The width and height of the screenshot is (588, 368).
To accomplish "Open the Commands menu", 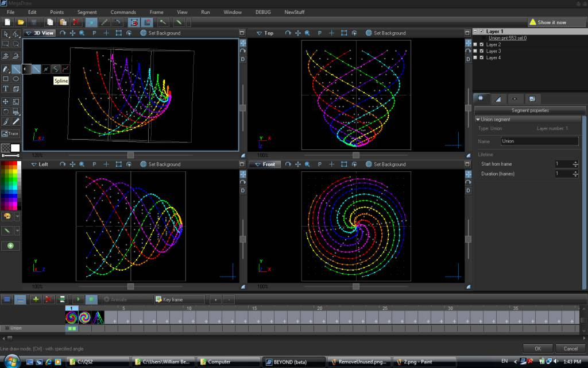I will point(123,12).
